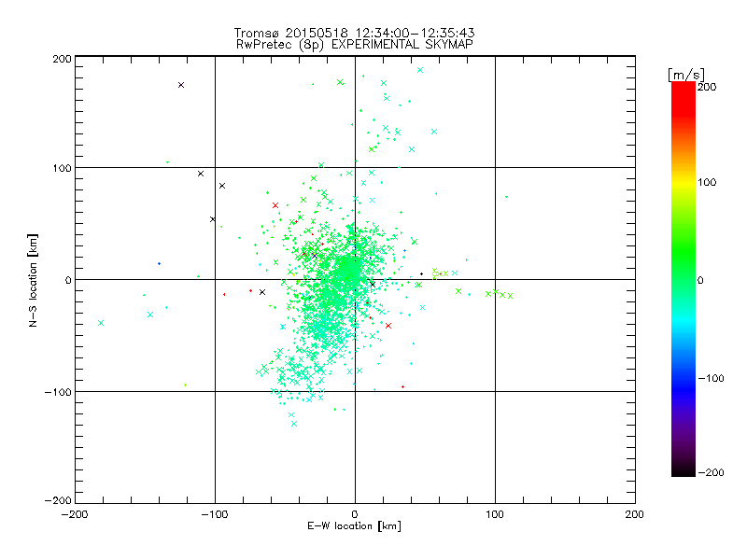Click the y-axis tick label '-200'

pyautogui.click(x=58, y=501)
